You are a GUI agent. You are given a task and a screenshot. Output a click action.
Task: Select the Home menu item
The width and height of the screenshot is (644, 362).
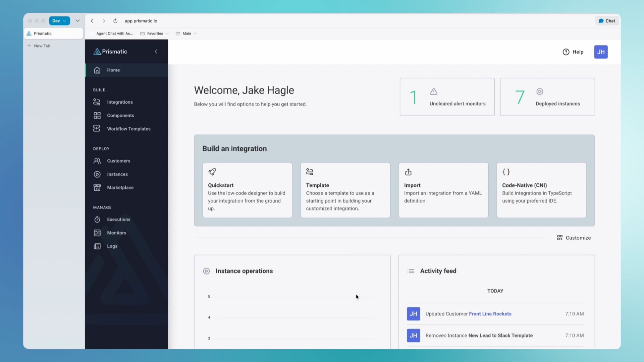[113, 70]
